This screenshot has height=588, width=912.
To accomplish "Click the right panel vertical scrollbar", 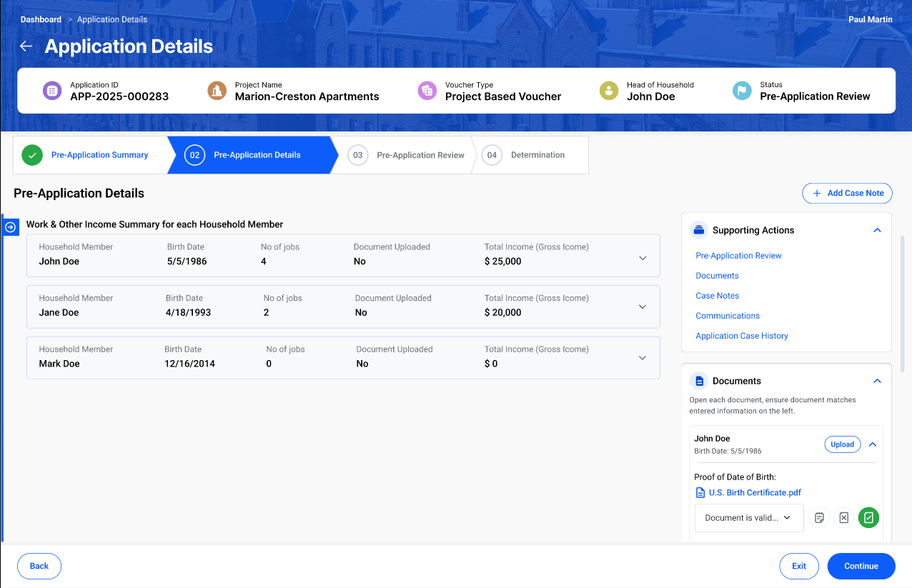I will pos(902,304).
